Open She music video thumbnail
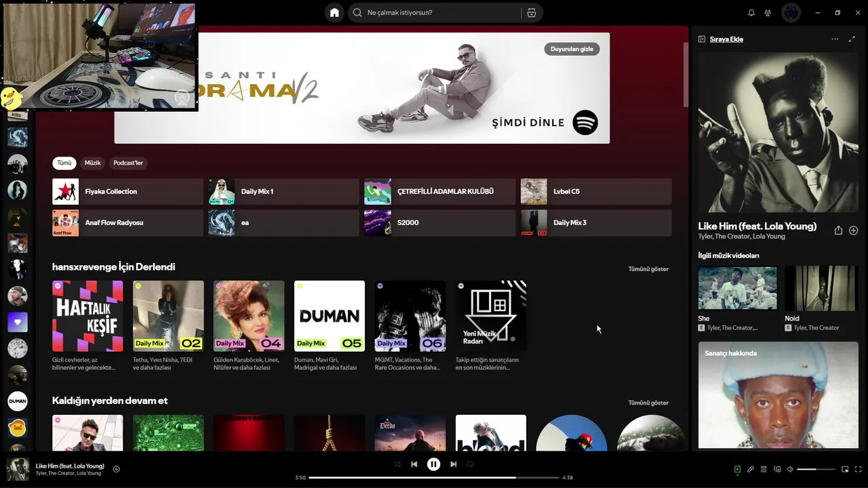 click(x=738, y=288)
